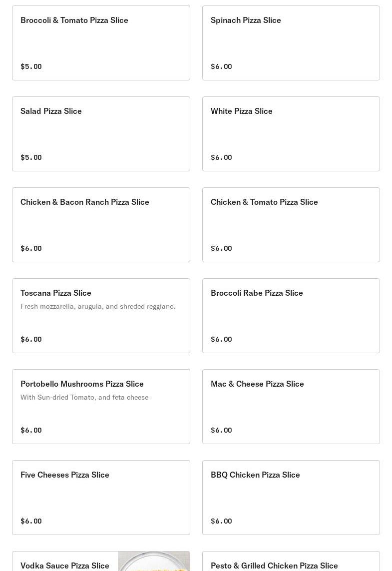This screenshot has height=571, width=392.
Task: Choose the Salad Pizza Slice menu item
Action: point(101,134)
